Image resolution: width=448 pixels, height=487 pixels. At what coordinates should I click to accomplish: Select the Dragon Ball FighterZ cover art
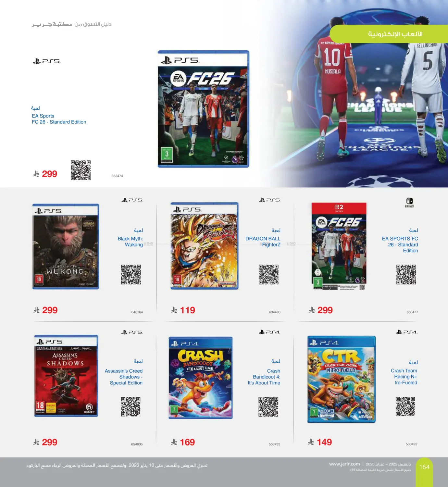point(205,246)
